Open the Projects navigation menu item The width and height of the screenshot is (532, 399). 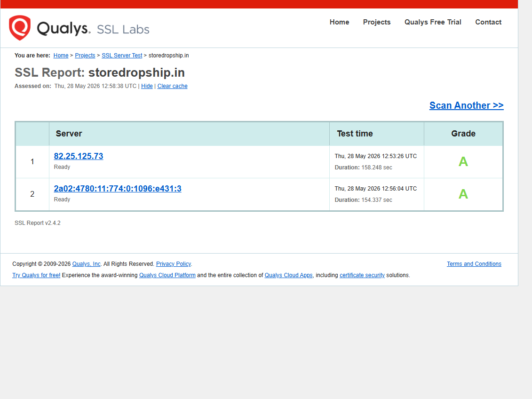click(377, 22)
